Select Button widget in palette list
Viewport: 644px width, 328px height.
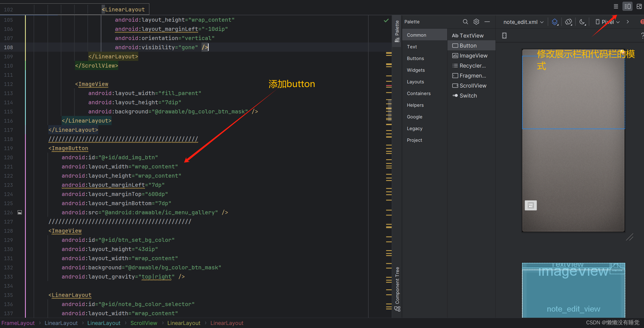click(468, 46)
